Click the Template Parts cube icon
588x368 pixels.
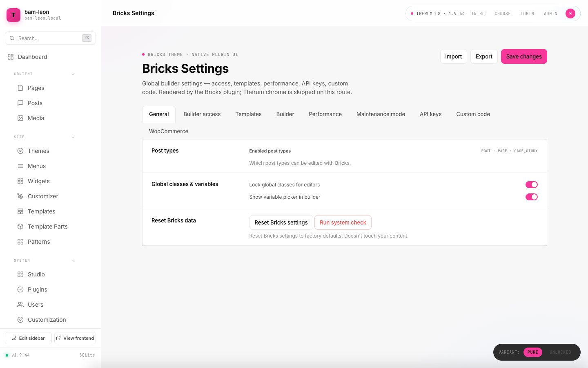tap(20, 227)
